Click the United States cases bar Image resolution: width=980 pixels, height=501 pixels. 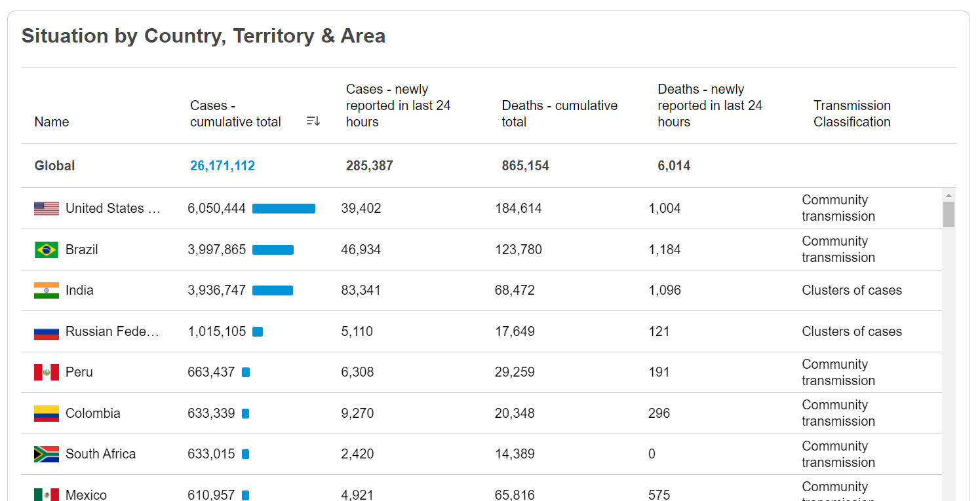(x=284, y=208)
